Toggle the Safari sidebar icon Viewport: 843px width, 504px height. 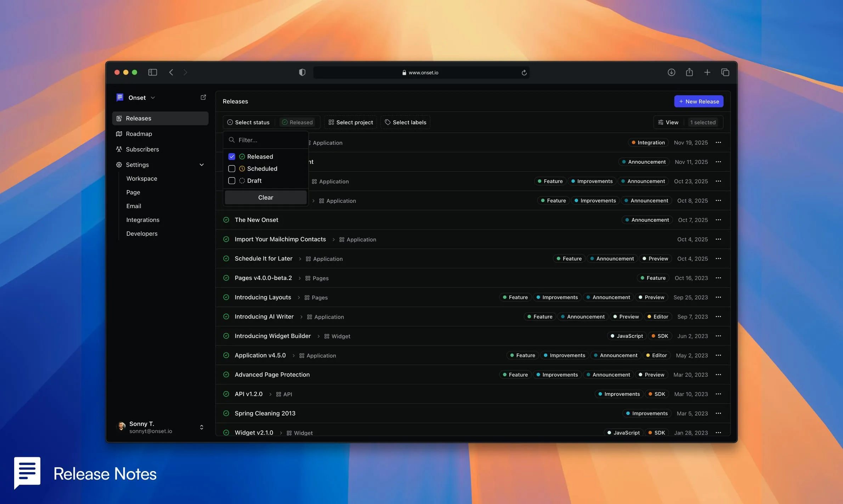pyautogui.click(x=152, y=72)
